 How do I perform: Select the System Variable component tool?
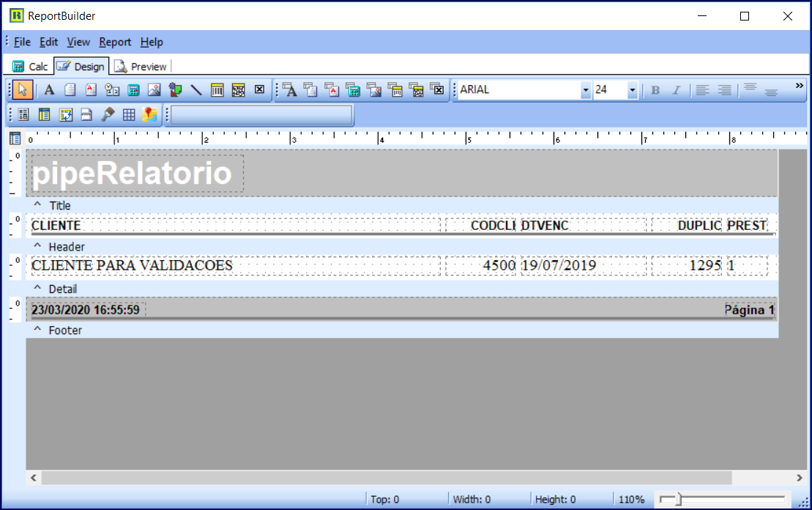coord(112,90)
